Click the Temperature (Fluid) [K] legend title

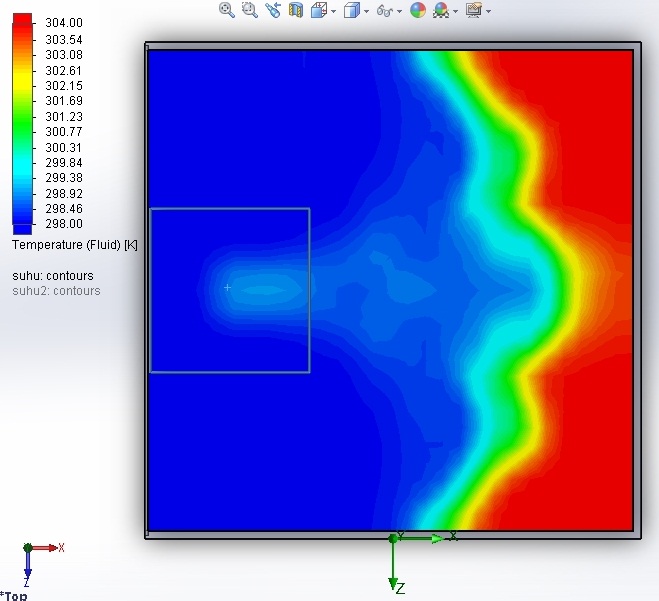tap(75, 245)
